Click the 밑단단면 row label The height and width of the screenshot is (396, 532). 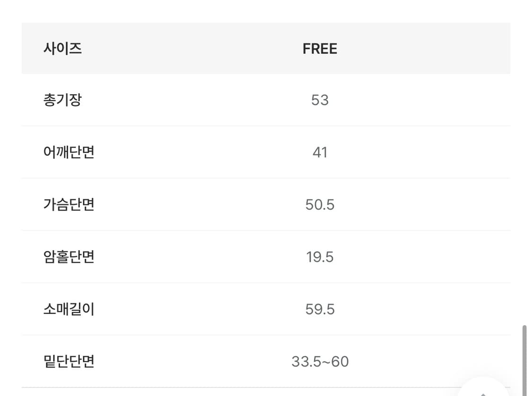(69, 362)
